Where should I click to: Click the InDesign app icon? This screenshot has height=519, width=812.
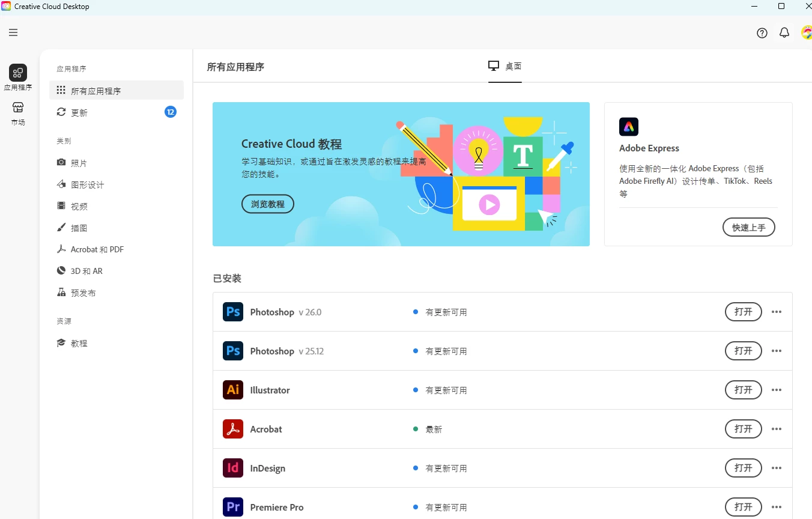click(233, 468)
